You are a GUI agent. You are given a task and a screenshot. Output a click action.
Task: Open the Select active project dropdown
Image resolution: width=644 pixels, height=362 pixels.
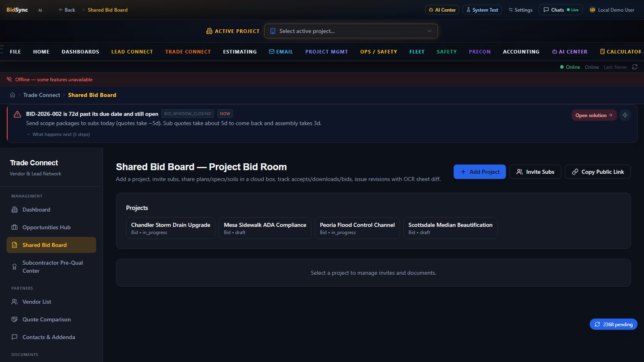click(351, 31)
